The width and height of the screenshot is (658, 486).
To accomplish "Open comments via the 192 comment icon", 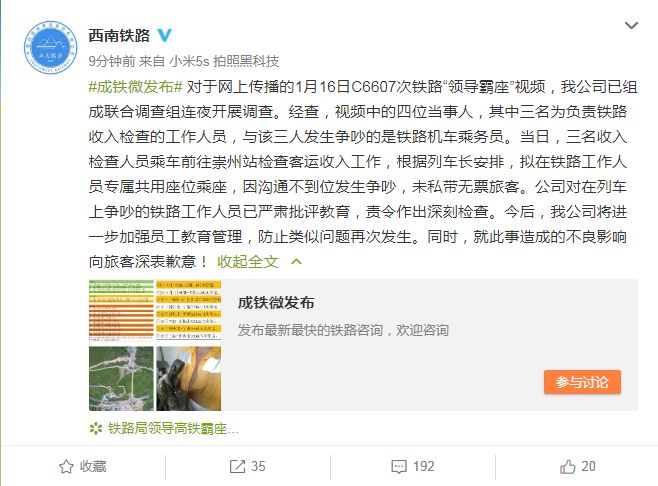I will tap(399, 467).
